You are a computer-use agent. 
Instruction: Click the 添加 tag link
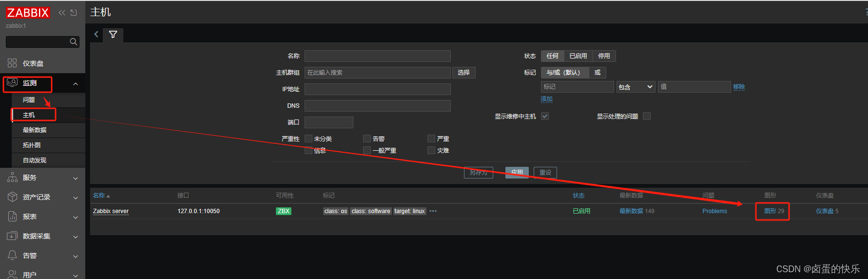(x=546, y=99)
